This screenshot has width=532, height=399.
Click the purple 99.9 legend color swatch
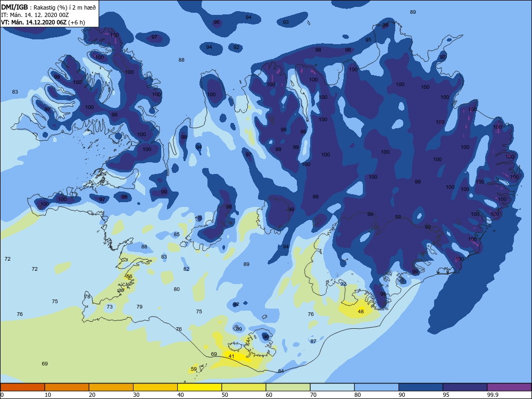[509, 387]
